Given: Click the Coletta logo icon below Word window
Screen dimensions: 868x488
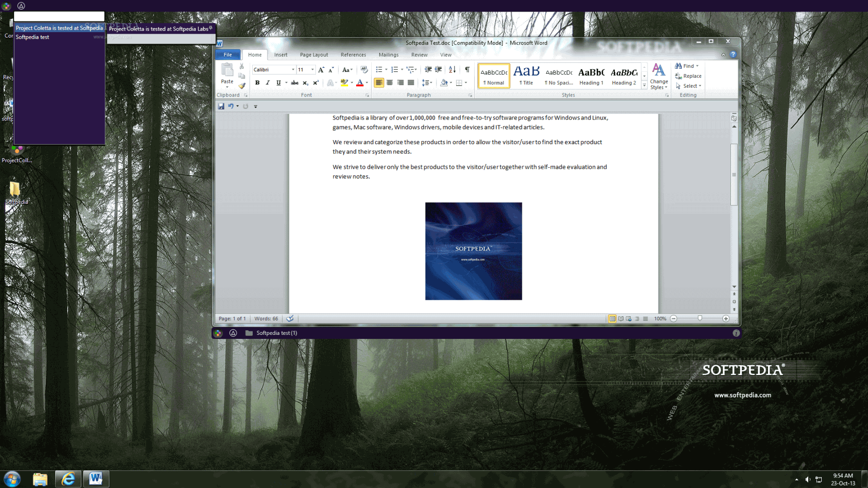Looking at the screenshot, I should [x=218, y=333].
